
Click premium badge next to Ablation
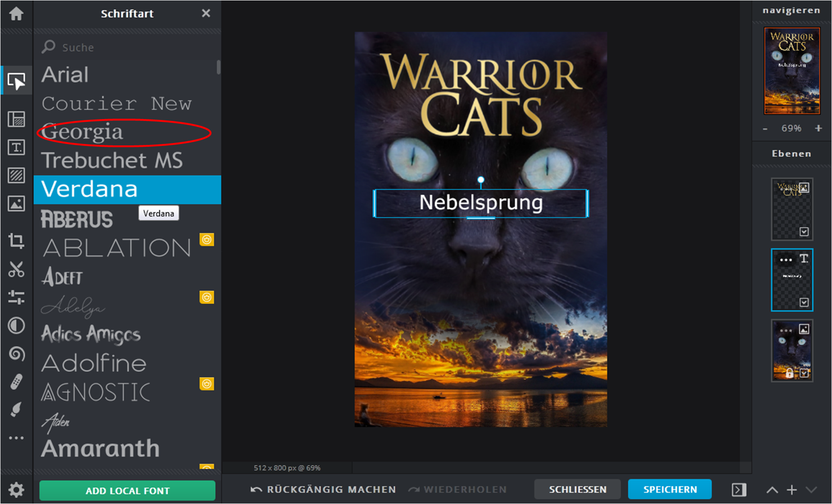[207, 240]
